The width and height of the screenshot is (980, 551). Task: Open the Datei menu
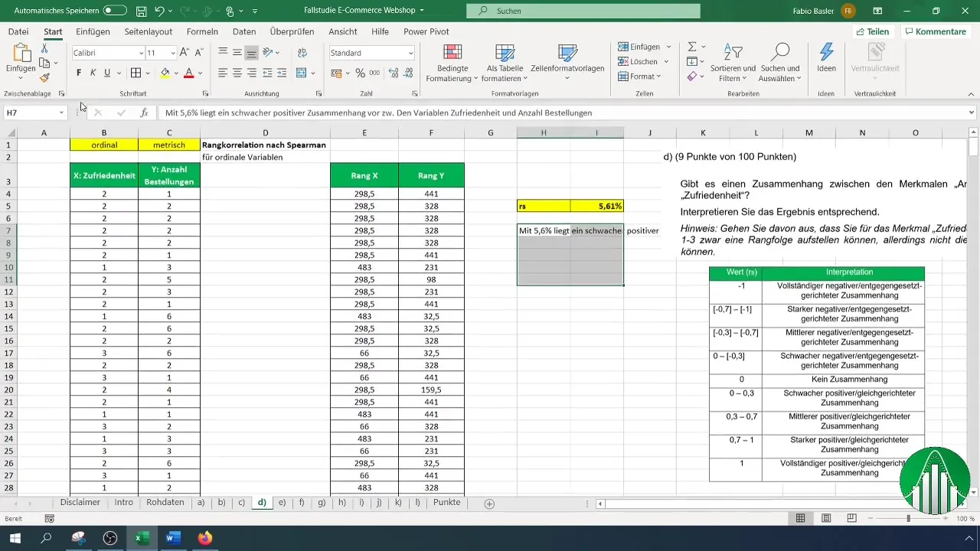(18, 31)
